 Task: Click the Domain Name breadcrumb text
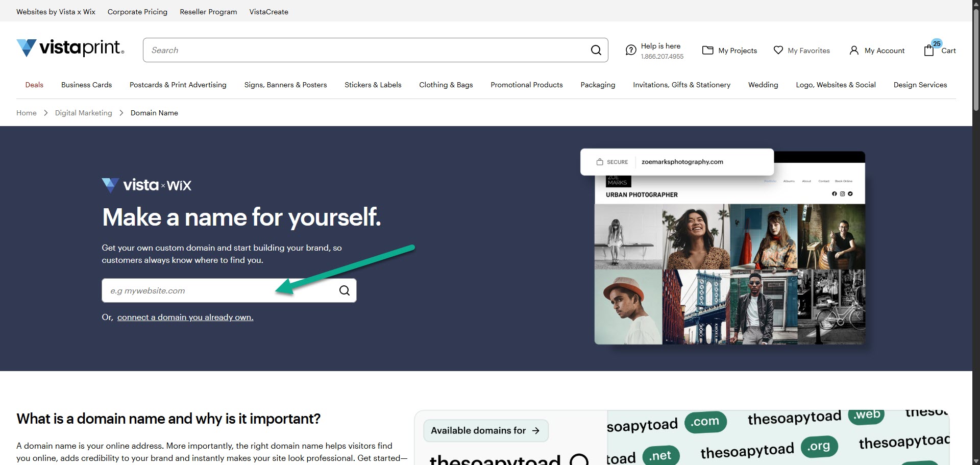click(154, 113)
